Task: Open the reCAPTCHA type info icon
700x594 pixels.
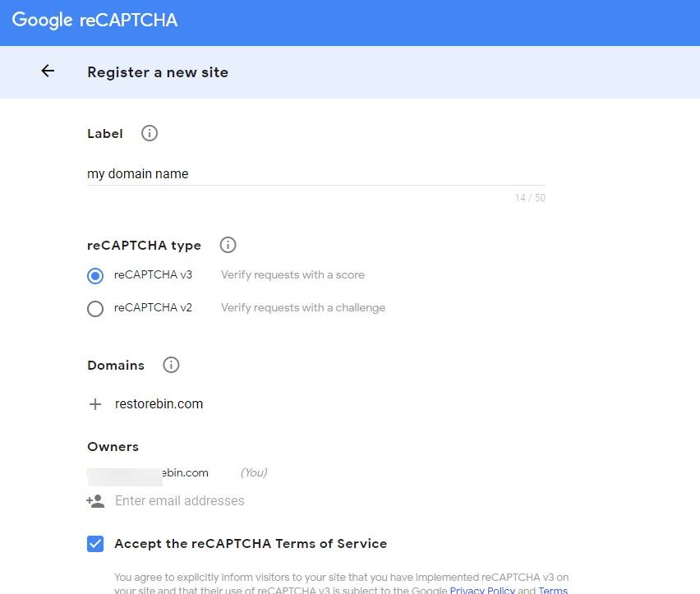Action: [x=228, y=245]
